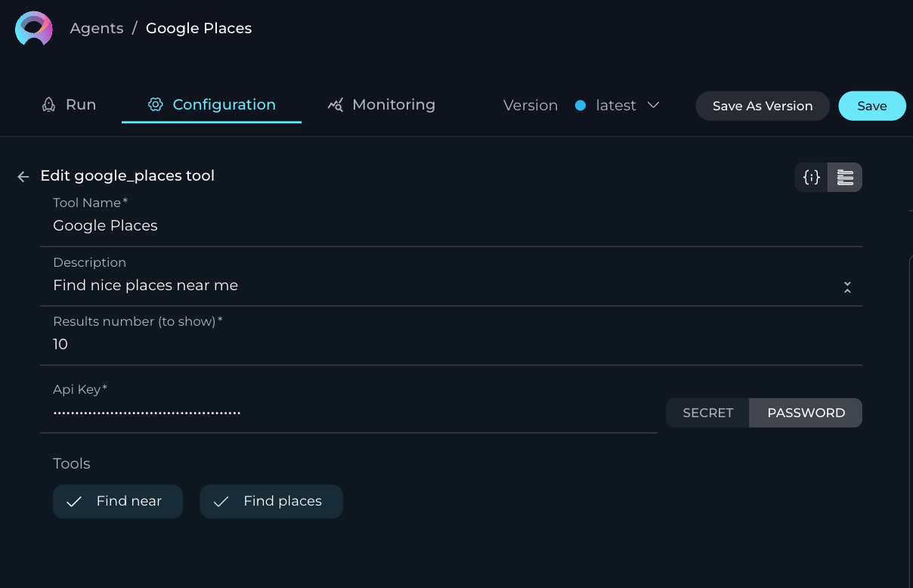This screenshot has height=588, width=913.
Task: Select the PASSWORD option for Api Key
Action: point(806,413)
